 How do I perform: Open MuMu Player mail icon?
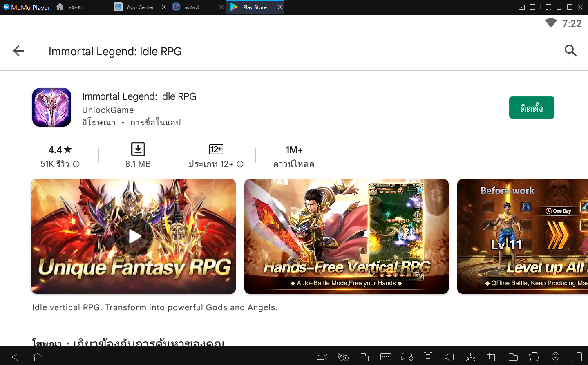[x=521, y=7]
